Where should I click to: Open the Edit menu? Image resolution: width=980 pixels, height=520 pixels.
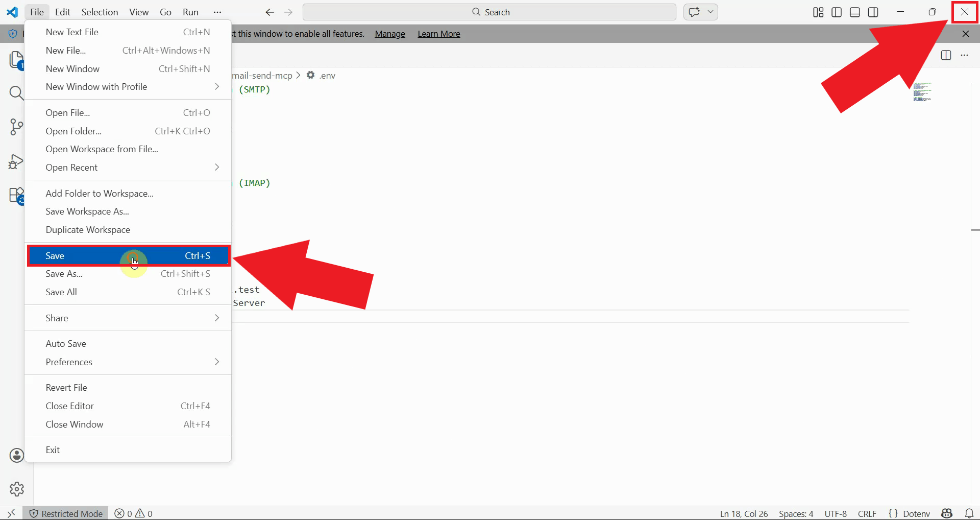(x=62, y=12)
